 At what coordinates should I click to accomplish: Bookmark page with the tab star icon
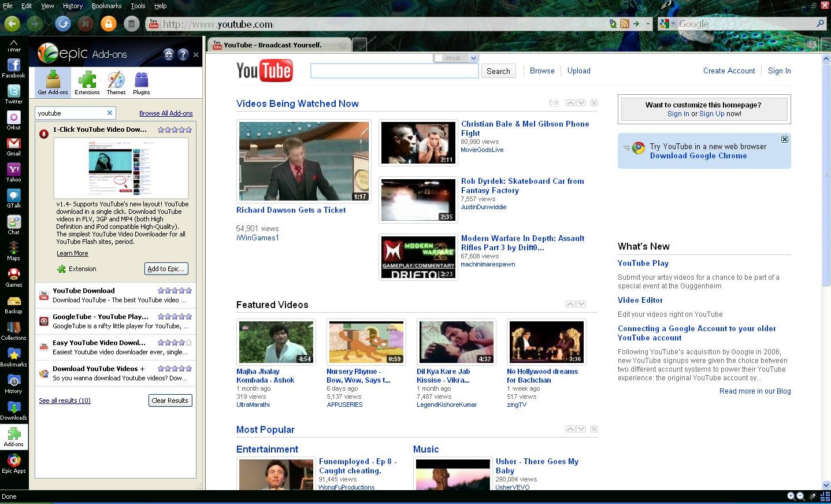click(x=343, y=45)
